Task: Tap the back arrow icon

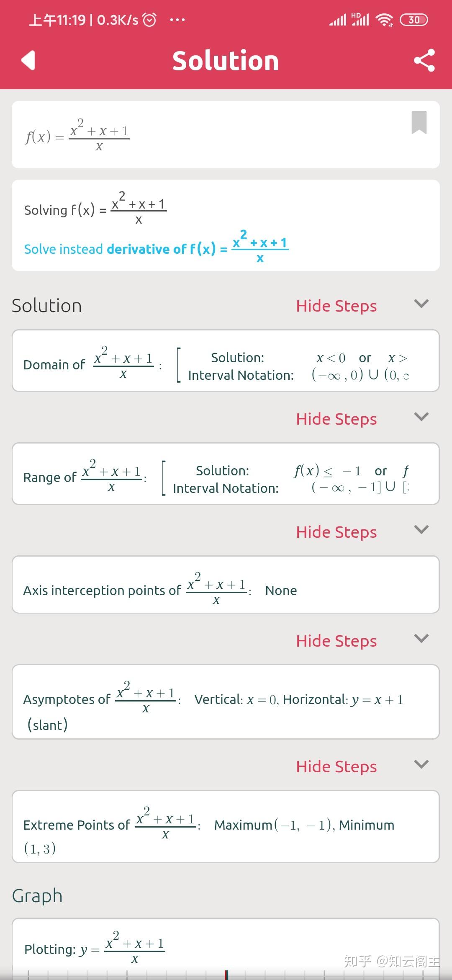Action: tap(28, 60)
